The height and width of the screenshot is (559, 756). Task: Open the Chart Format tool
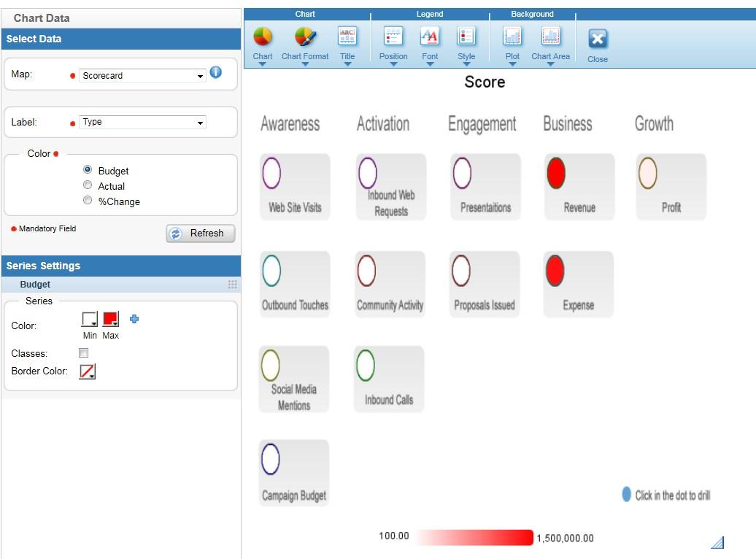pos(305,37)
